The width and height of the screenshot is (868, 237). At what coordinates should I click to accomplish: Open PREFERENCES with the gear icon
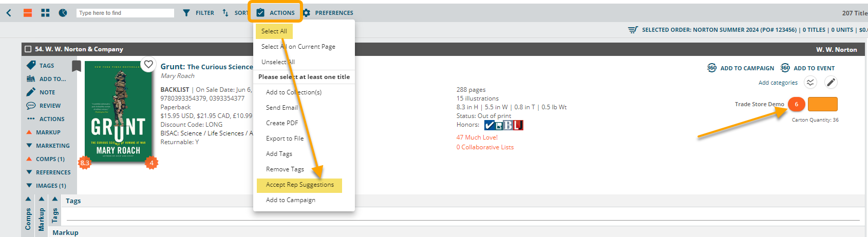[x=328, y=13]
